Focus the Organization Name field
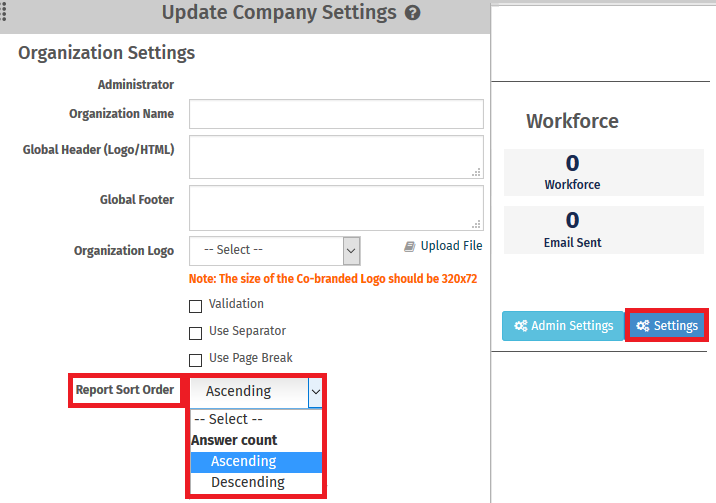 tap(336, 114)
